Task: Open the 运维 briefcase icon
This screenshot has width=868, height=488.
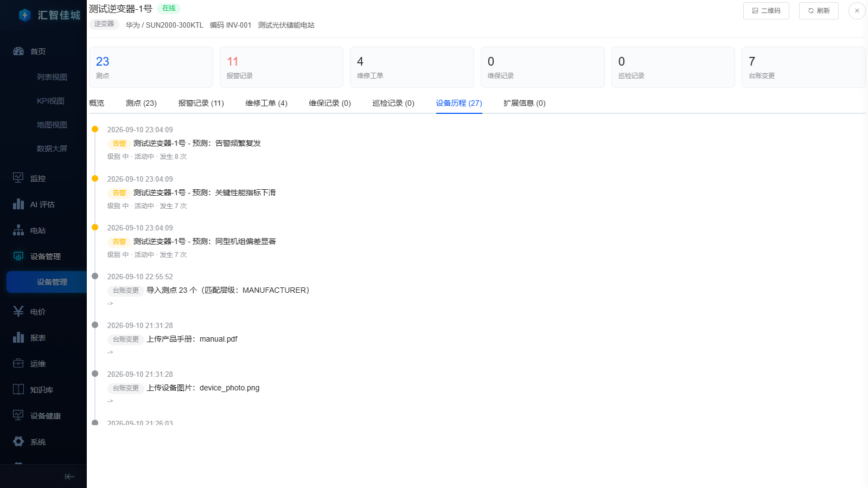Action: click(x=18, y=363)
